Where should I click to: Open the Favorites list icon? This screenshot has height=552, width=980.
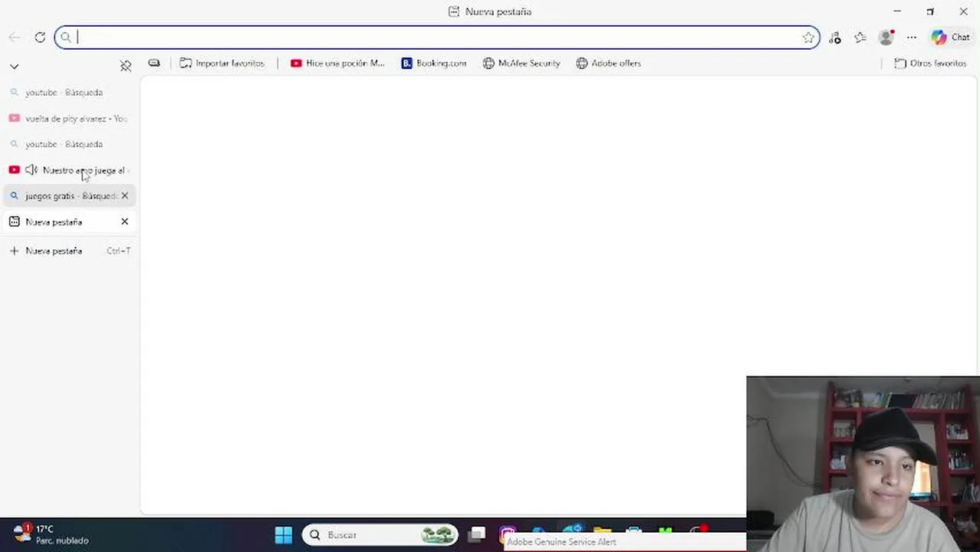point(860,37)
